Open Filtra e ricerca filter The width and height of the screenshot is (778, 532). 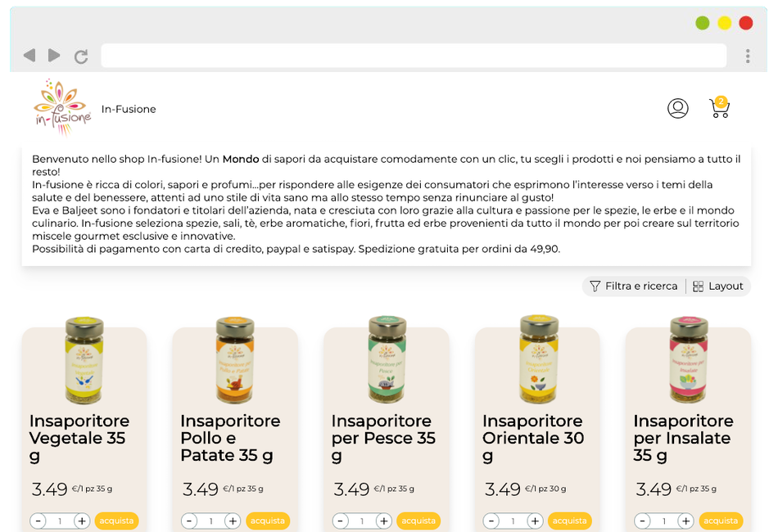click(634, 286)
